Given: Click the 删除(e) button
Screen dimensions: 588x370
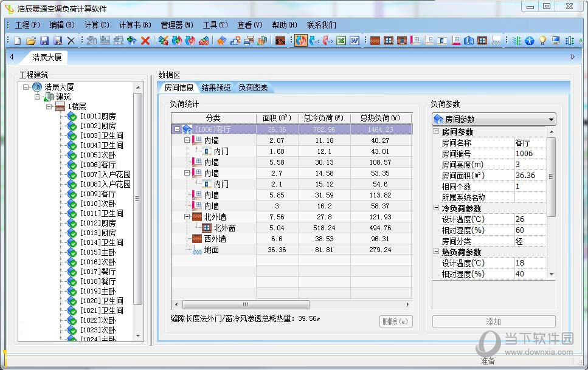Looking at the screenshot, I should (396, 321).
